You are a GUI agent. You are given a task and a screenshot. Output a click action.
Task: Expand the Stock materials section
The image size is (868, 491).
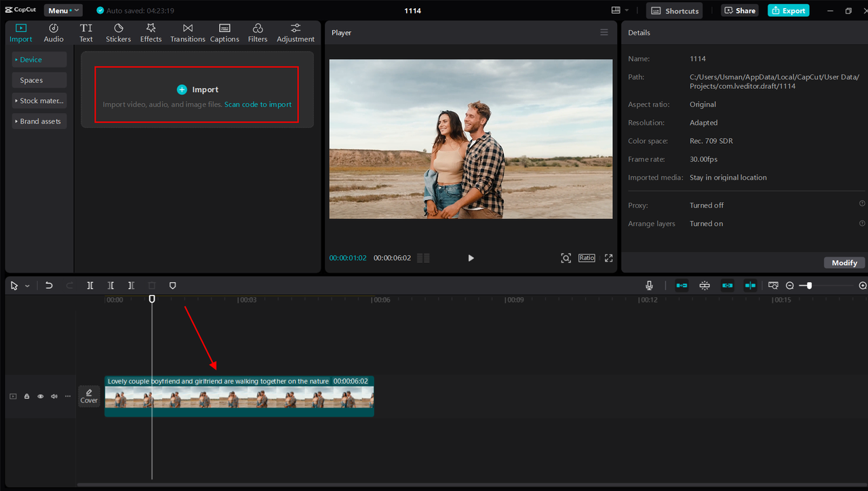pyautogui.click(x=39, y=100)
